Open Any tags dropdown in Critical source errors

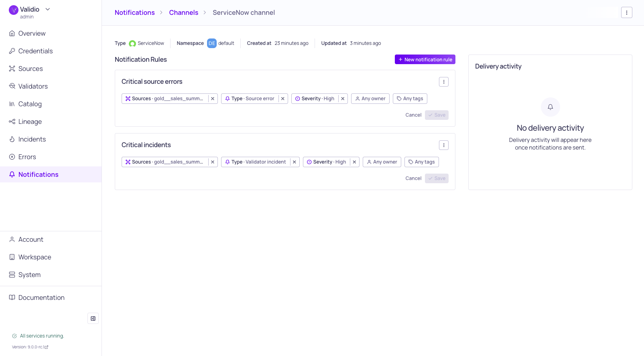point(410,99)
